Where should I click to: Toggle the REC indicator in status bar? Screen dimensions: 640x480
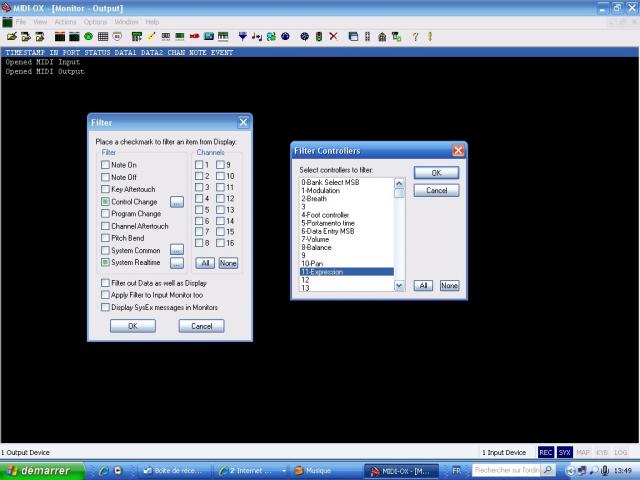(x=546, y=452)
